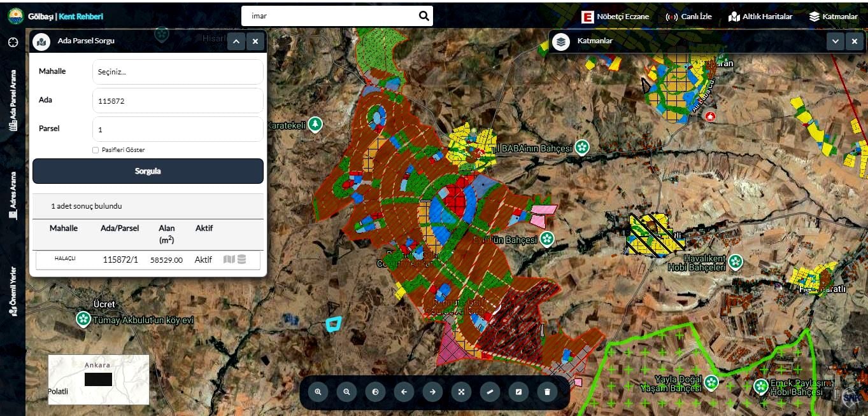This screenshot has width=868, height=416.
Task: Open Karatekeli park marker on map
Action: pyautogui.click(x=315, y=125)
